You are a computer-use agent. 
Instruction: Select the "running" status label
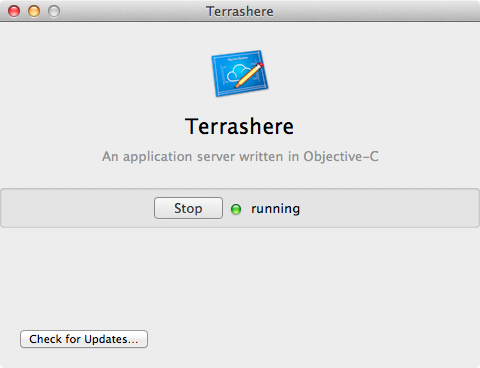point(275,209)
